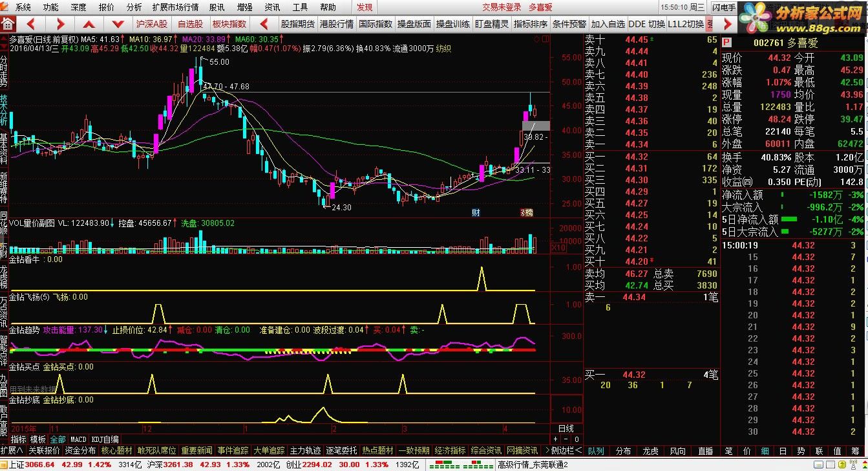Viewport: 868px width, 471px height.
Task: Open the 扩展市场行情 menu
Action: point(175,7)
